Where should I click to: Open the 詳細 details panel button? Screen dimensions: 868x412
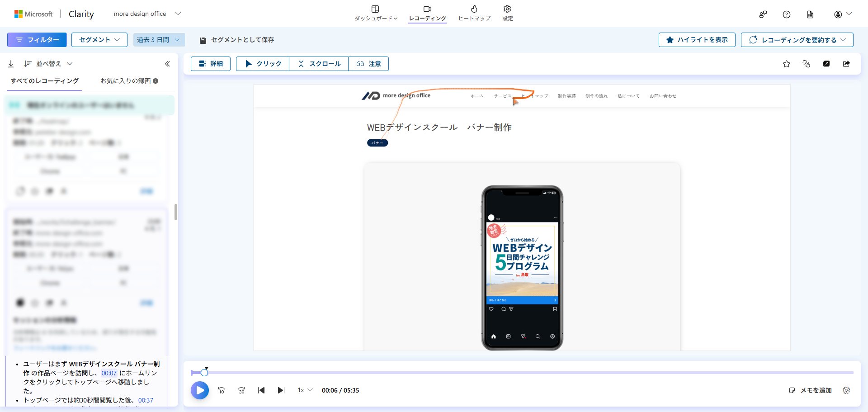(x=211, y=64)
